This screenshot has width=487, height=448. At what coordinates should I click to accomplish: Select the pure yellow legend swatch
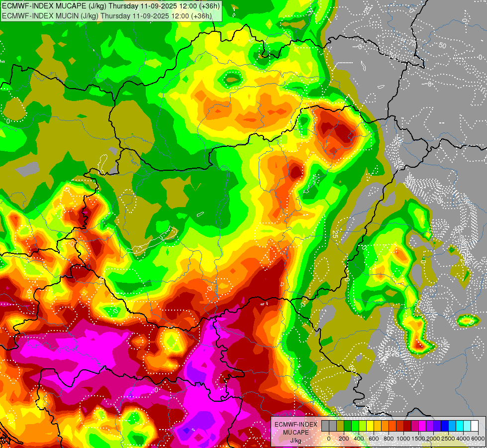pos(370,426)
